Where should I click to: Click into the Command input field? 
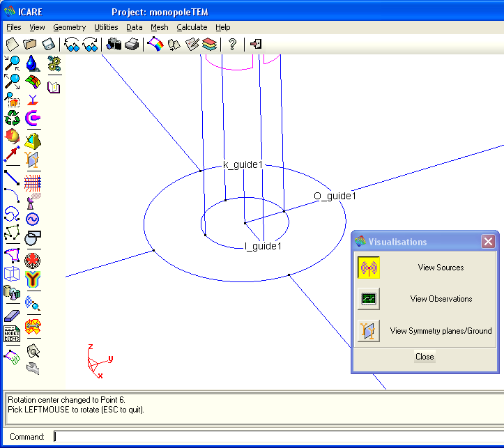tap(279, 437)
